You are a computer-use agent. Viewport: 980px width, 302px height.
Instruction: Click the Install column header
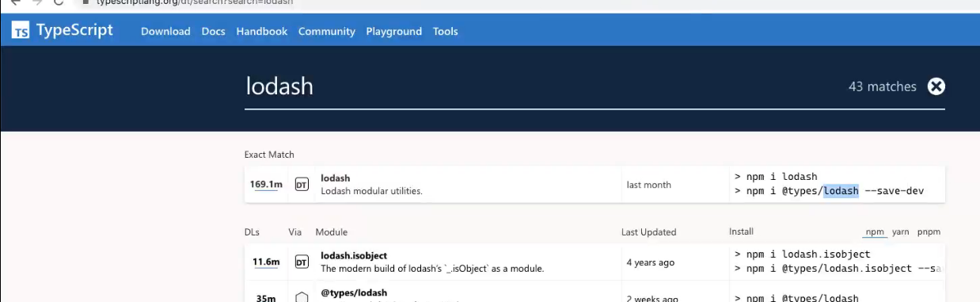pyautogui.click(x=741, y=231)
